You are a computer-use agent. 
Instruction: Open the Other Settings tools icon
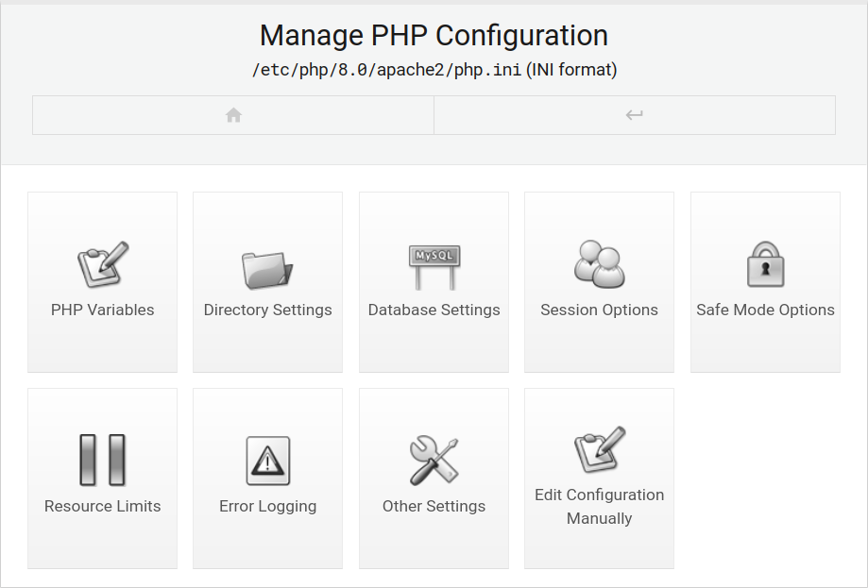coord(434,461)
